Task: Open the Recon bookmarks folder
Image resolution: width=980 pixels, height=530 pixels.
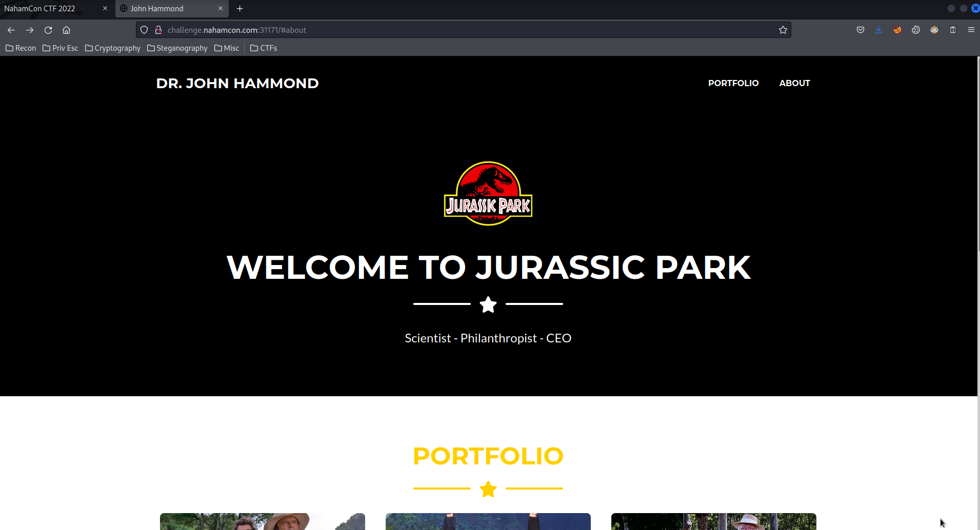Action: (21, 48)
